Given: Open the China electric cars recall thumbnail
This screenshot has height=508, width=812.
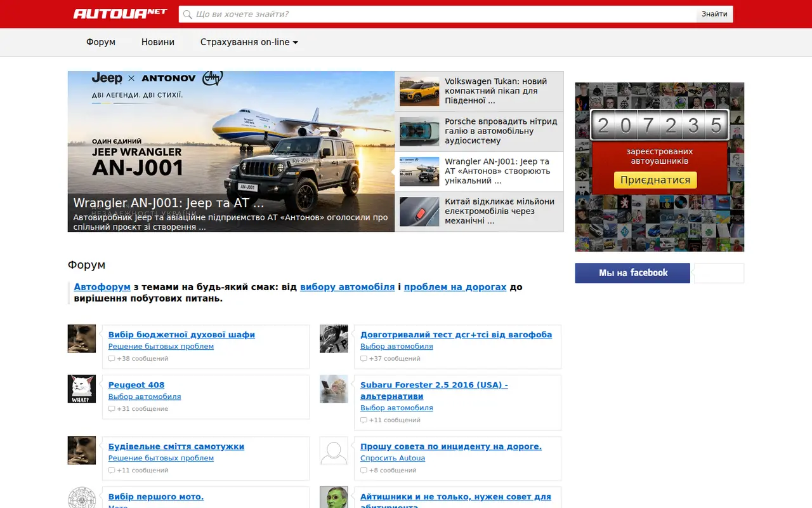Looking at the screenshot, I should (419, 211).
